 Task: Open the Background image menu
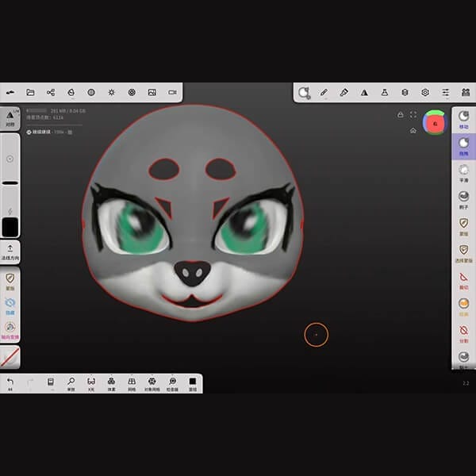pos(152,92)
